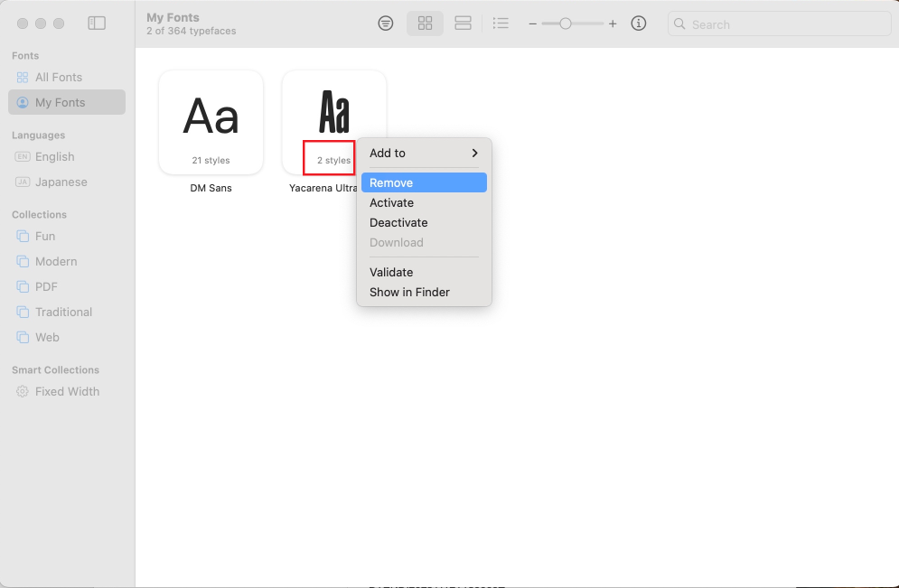
Task: Open the PDF collection
Action: [x=67, y=286]
